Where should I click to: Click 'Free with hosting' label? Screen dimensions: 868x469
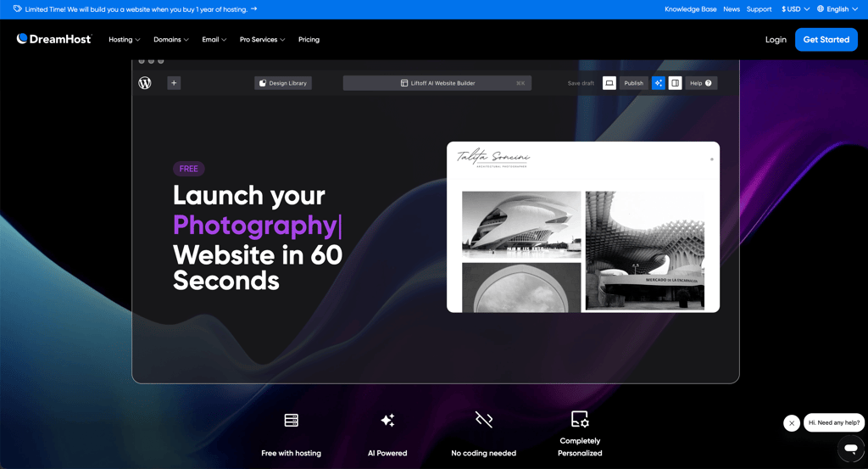coord(292,453)
